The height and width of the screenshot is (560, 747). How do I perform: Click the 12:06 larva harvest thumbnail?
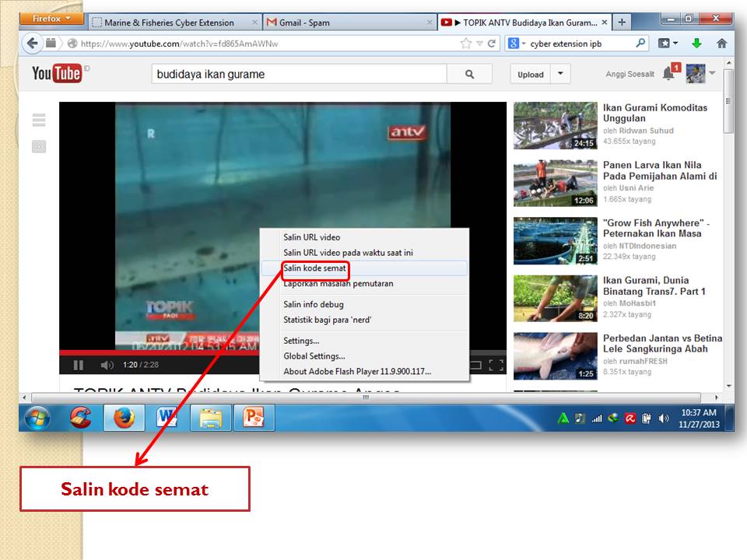pos(555,183)
